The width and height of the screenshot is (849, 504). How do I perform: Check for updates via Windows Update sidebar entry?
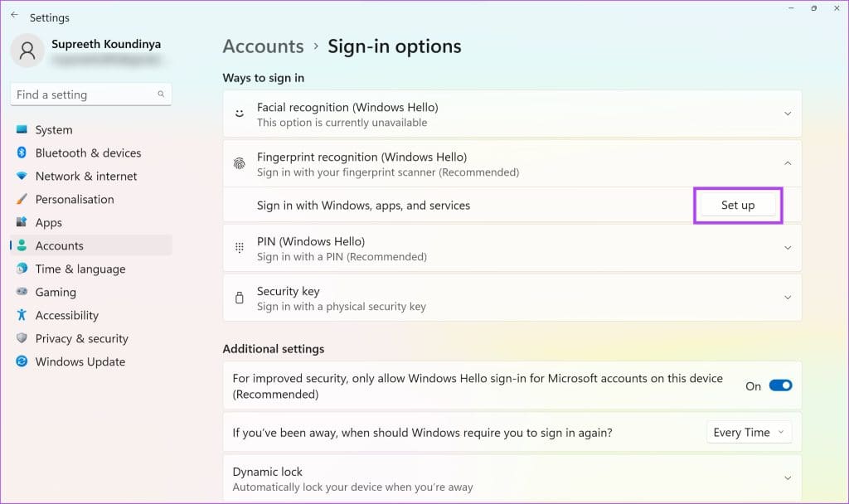click(80, 361)
